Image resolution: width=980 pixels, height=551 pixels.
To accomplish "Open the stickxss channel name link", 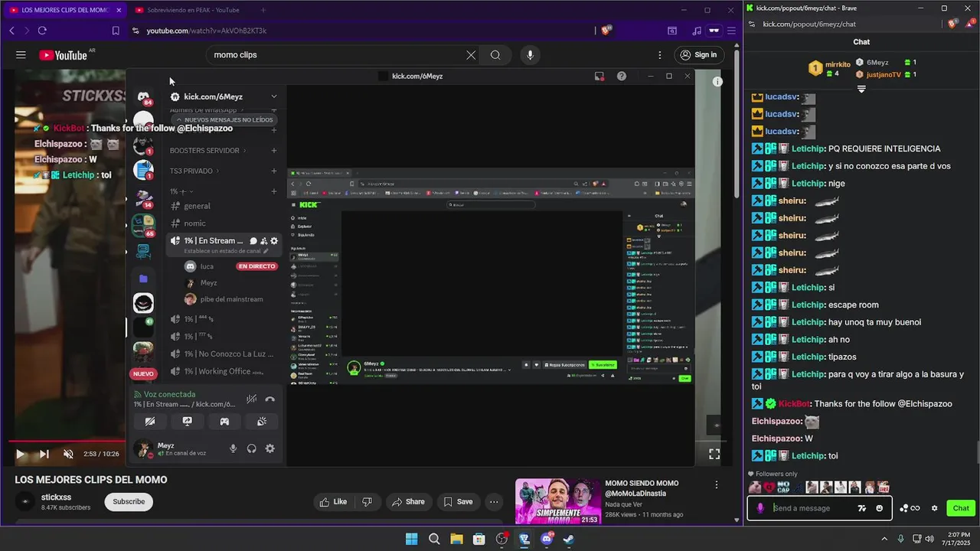I will [x=56, y=497].
